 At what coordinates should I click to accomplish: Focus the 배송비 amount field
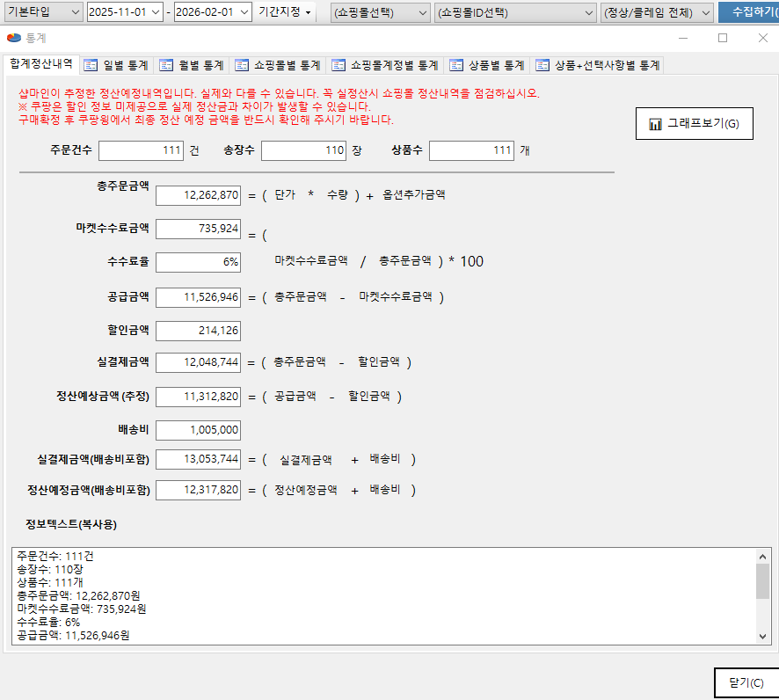click(x=198, y=430)
